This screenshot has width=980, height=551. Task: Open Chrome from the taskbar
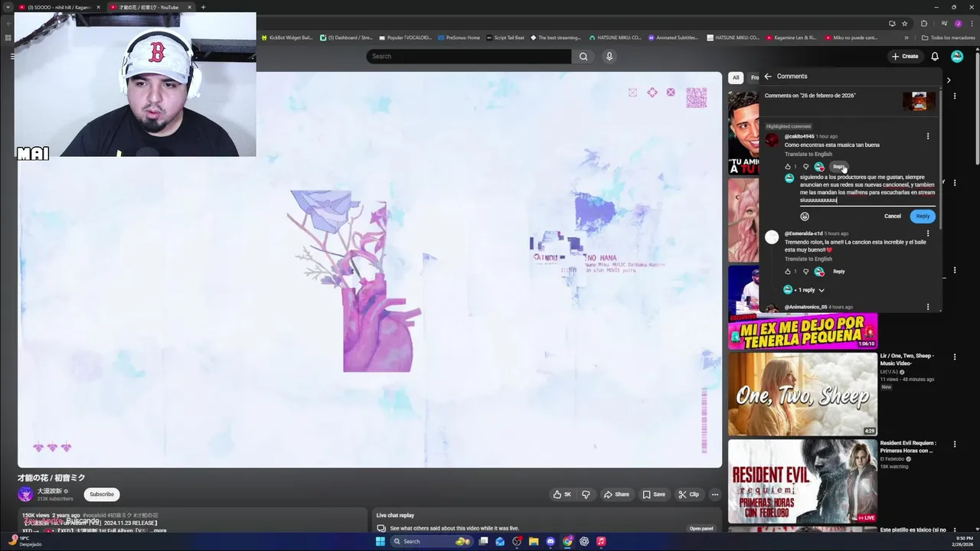click(567, 541)
